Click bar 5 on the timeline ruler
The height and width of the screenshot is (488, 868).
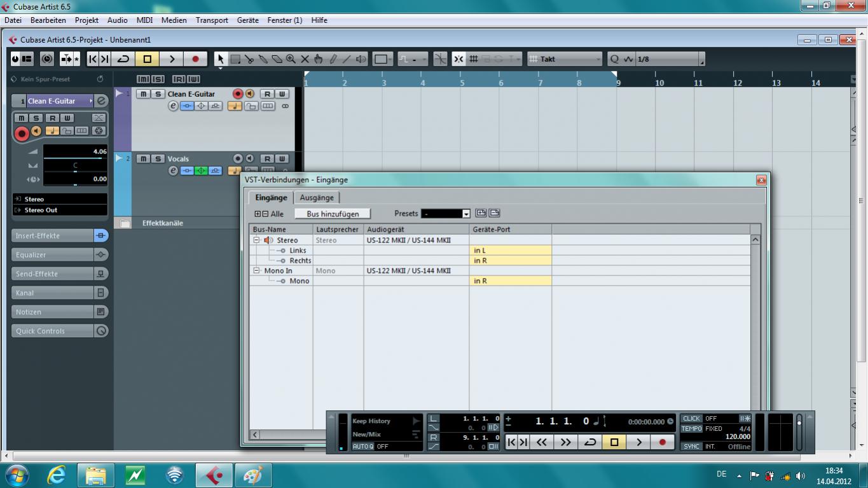click(x=462, y=82)
